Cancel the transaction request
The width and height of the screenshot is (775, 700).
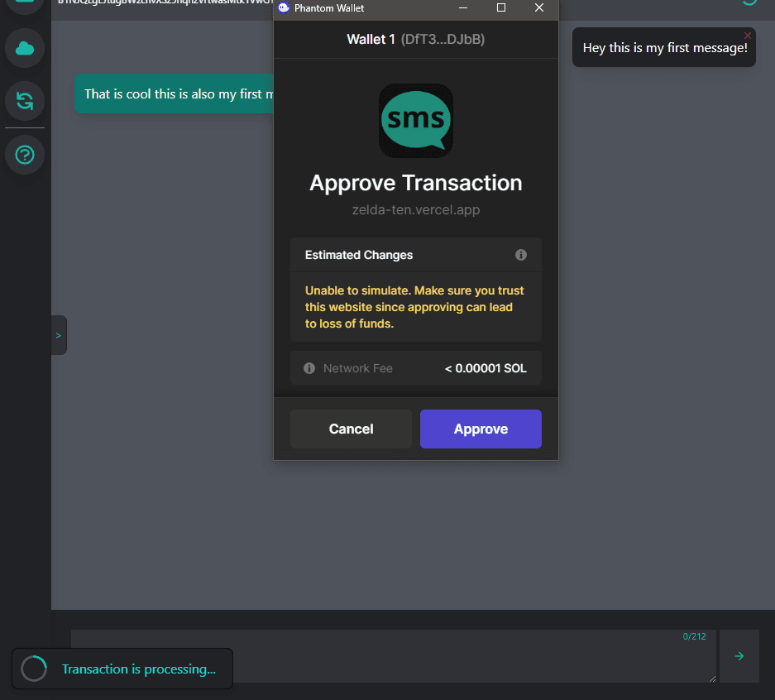pos(351,429)
